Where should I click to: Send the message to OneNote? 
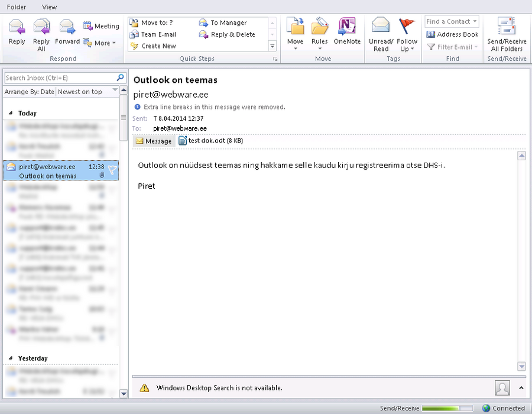point(347,31)
